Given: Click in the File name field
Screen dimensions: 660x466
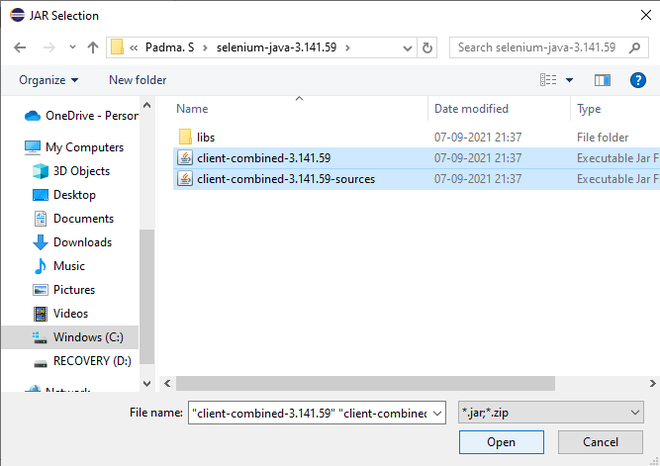Looking at the screenshot, I should [x=309, y=413].
